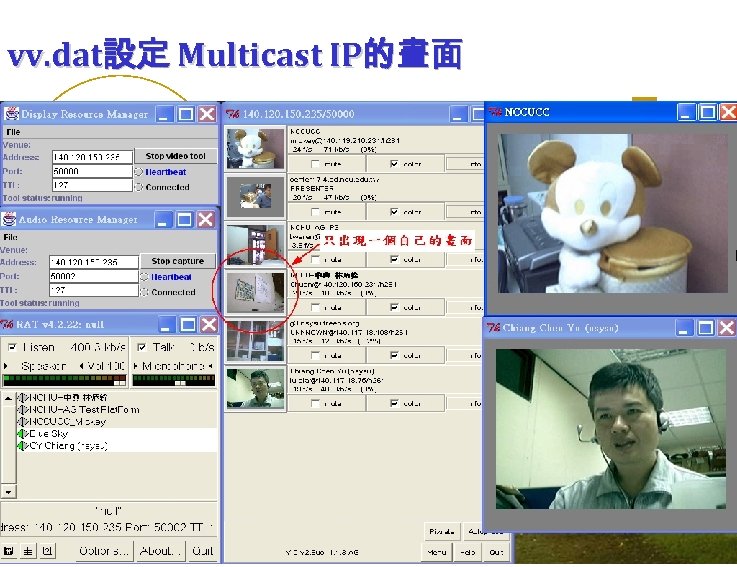Click the NCCUCC video window title icon
The width and height of the screenshot is (737, 567).
[495, 112]
